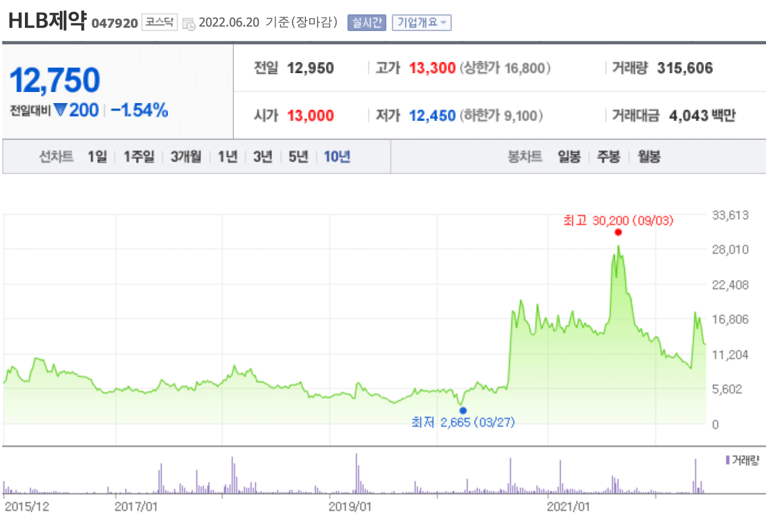Click the change rate -1.54%
The height and width of the screenshot is (532, 766).
(x=140, y=110)
